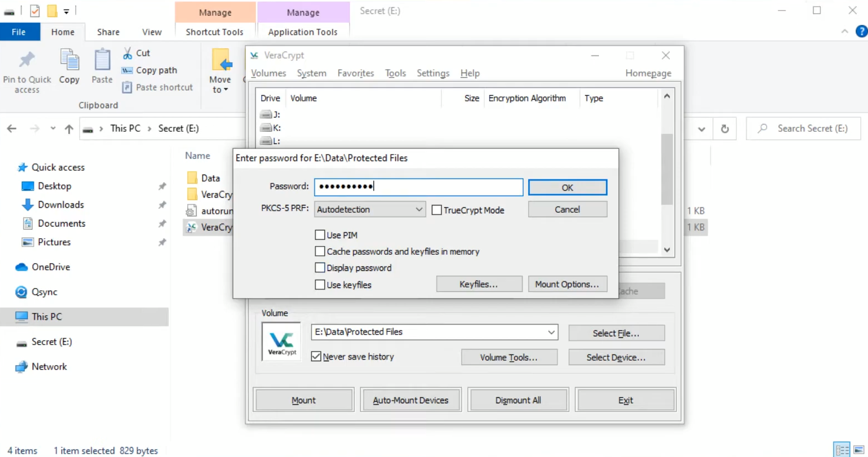
Task: Check the Use keyfiles option
Action: pos(320,285)
